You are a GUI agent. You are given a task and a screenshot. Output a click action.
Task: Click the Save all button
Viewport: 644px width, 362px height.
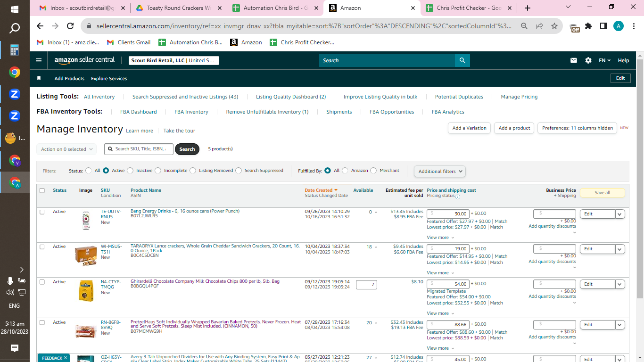point(603,193)
